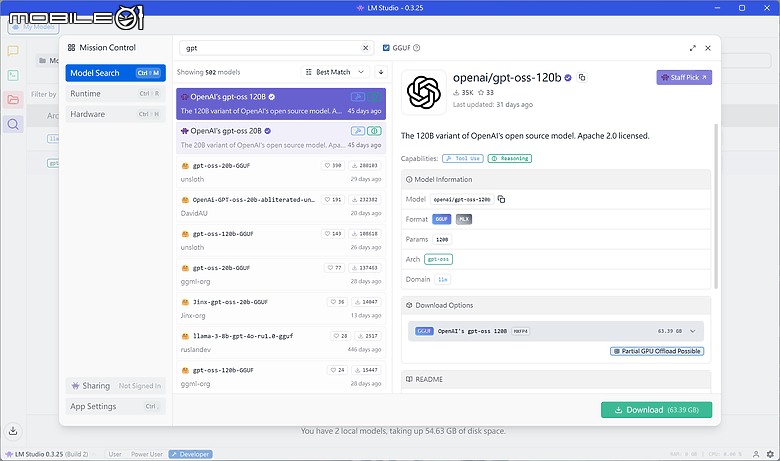Select Jinx-gpt-oss-20b-GGUF result
780x461 pixels.
point(281,308)
